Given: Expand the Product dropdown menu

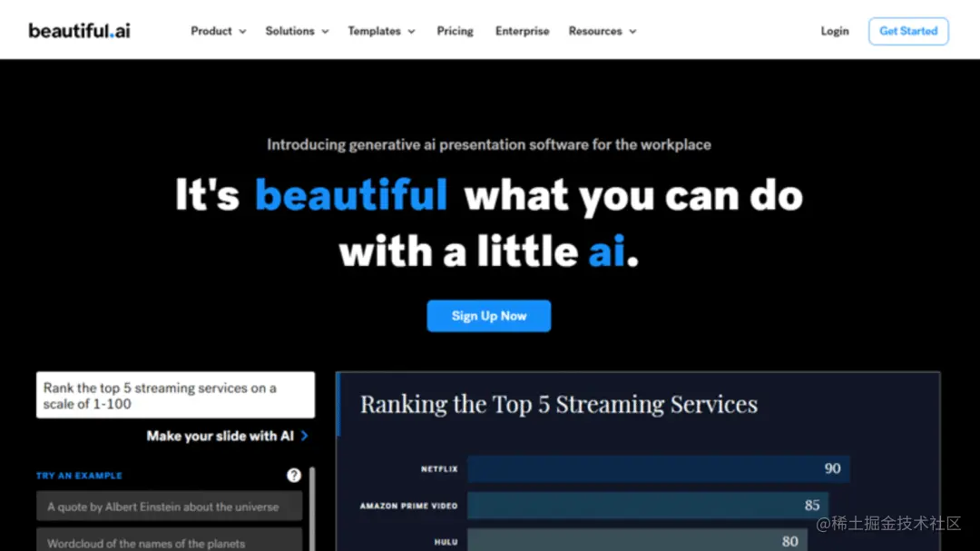Looking at the screenshot, I should 218,31.
